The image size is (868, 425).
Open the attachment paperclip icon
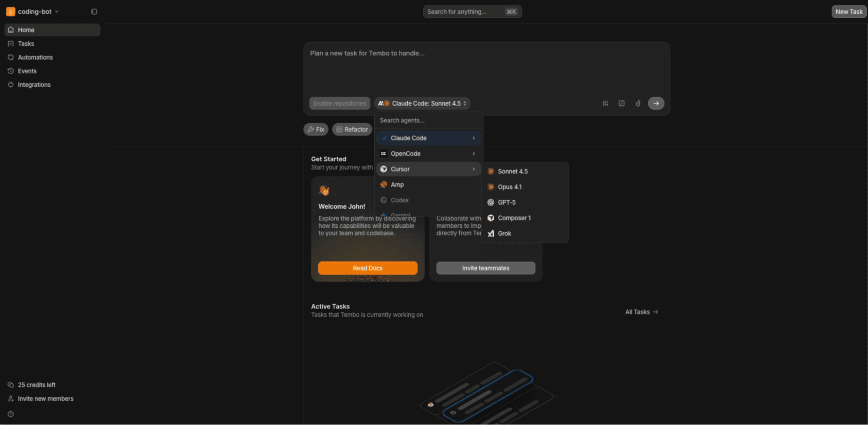click(x=638, y=103)
